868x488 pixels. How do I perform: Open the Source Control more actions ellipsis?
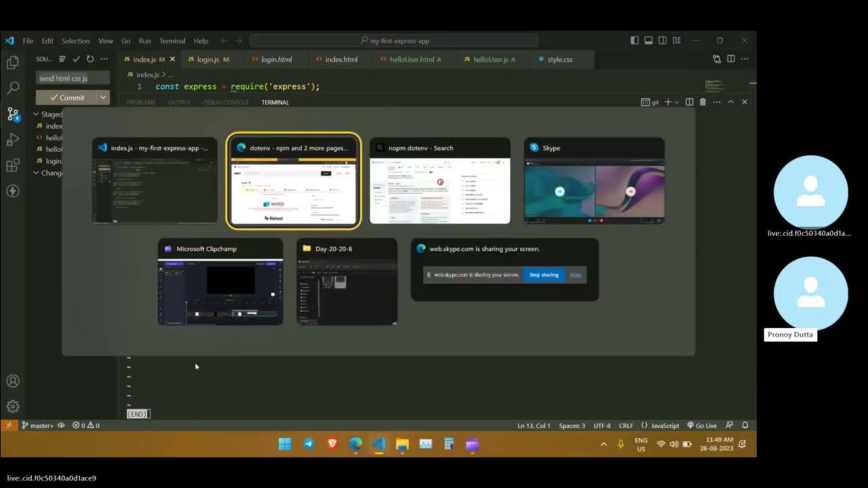coord(103,59)
